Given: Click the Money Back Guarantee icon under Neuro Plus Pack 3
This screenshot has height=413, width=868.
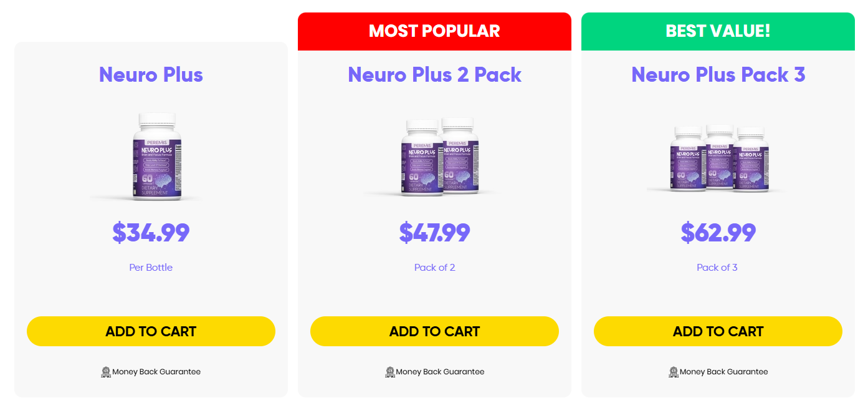Looking at the screenshot, I should (x=672, y=371).
